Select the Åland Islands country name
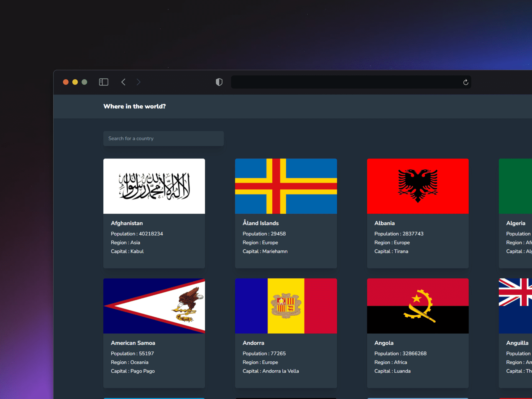 [x=261, y=223]
